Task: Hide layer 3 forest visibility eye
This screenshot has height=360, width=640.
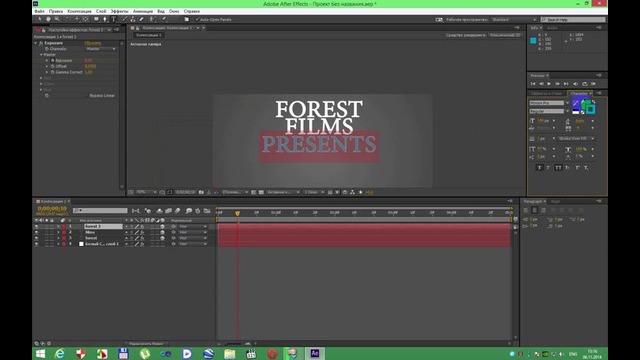Action: click(36, 238)
